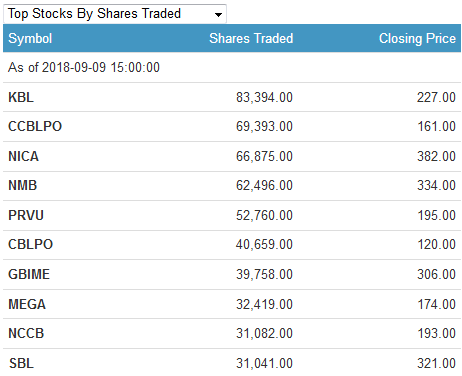Click GBIME closing price 306.00
The image size is (462, 376).
tap(436, 274)
